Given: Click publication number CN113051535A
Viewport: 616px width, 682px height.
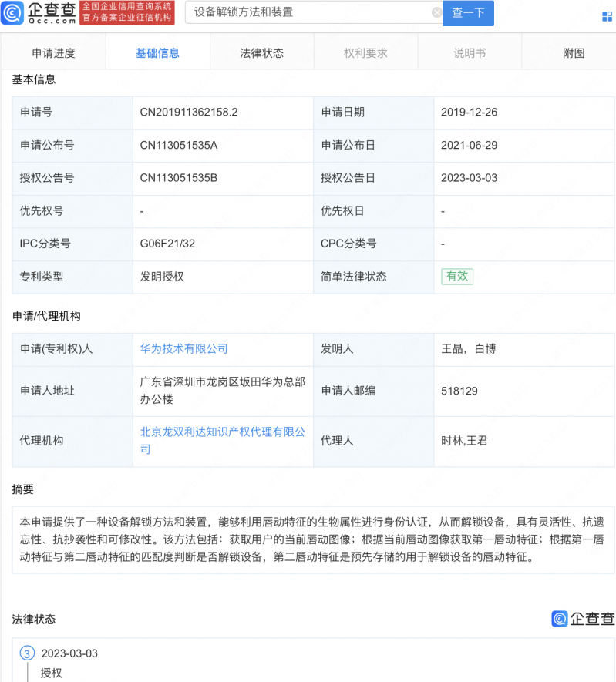Looking at the screenshot, I should [x=178, y=146].
